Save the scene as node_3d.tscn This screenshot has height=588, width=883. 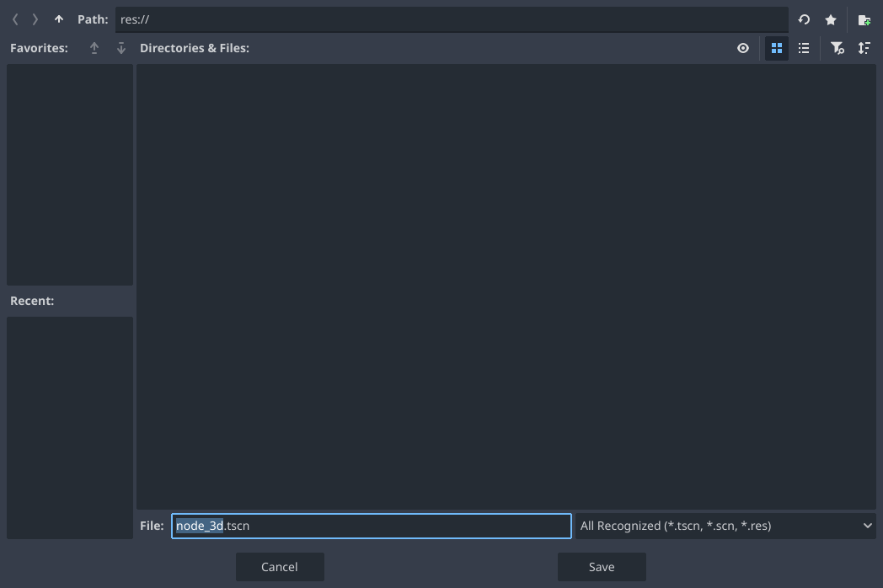[x=601, y=566]
